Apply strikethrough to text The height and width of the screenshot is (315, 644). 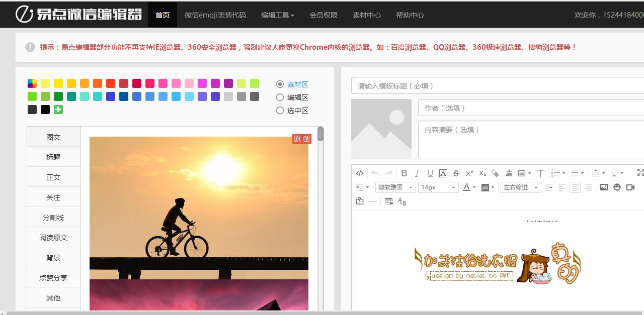coord(456,173)
